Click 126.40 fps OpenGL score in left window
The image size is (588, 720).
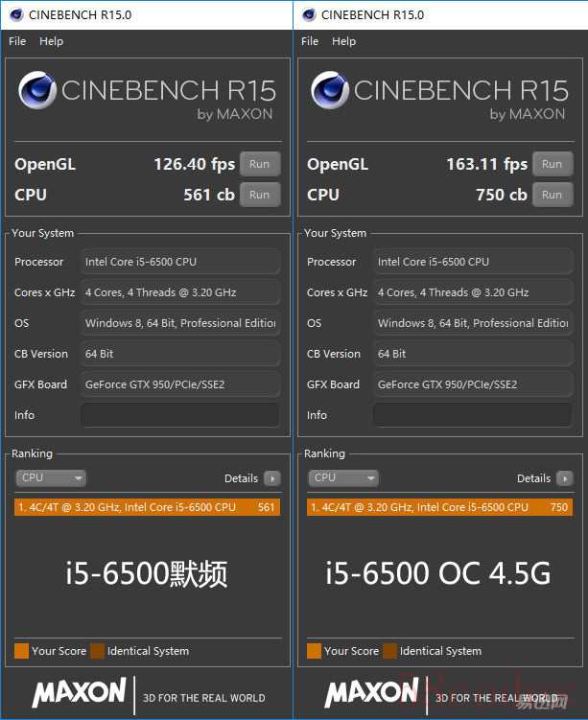195,164
